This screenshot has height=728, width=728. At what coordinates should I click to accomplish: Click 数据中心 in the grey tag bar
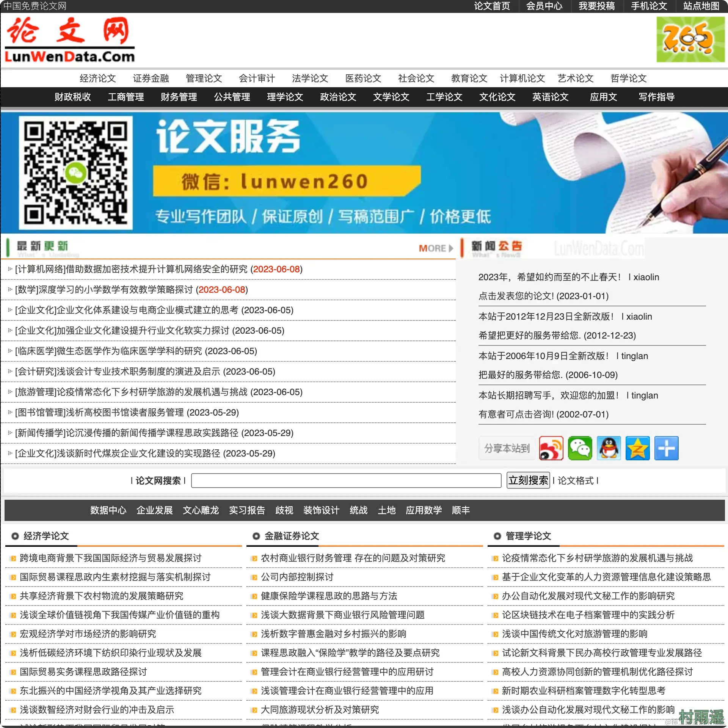coord(108,510)
